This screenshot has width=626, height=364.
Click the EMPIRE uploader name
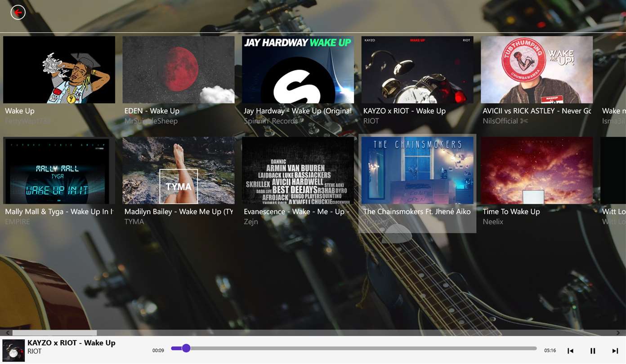coord(18,222)
